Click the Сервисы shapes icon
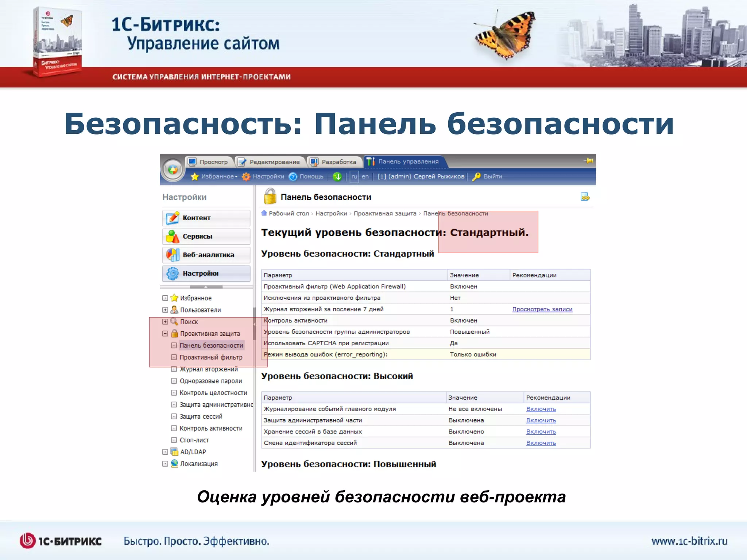 pyautogui.click(x=173, y=236)
